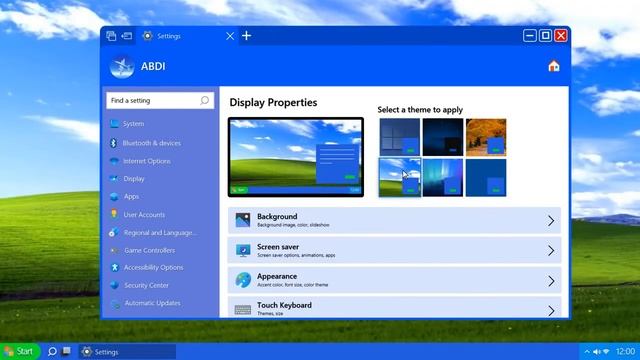Image resolution: width=640 pixels, height=360 pixels.
Task: Click the Appearance text label
Action: click(277, 276)
